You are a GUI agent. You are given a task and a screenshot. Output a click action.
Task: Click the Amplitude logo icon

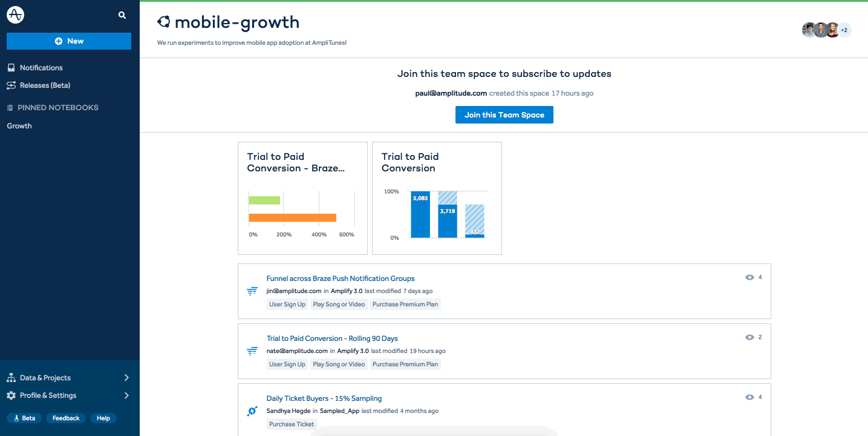point(15,15)
